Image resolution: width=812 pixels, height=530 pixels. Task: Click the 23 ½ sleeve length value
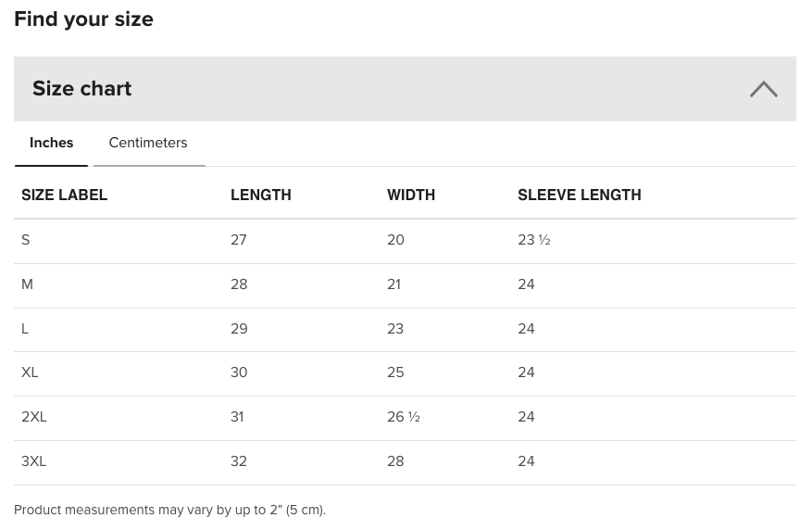tap(534, 240)
